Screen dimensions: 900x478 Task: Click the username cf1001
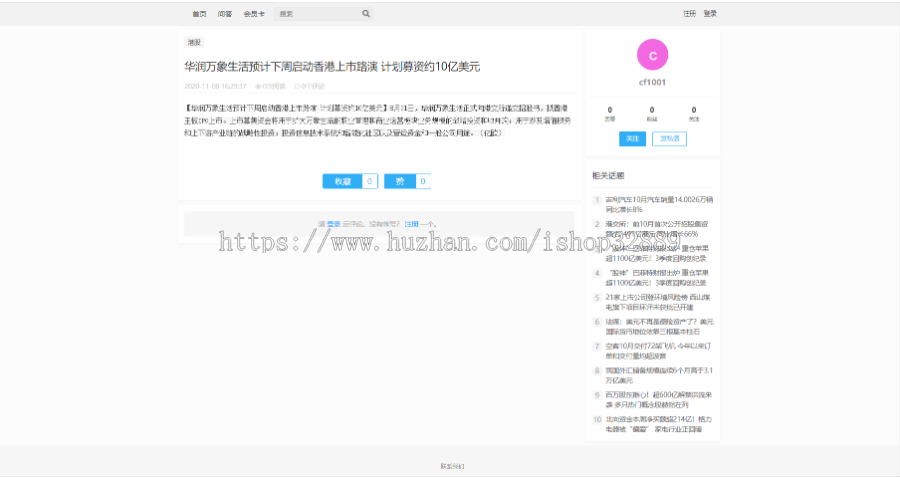(653, 82)
